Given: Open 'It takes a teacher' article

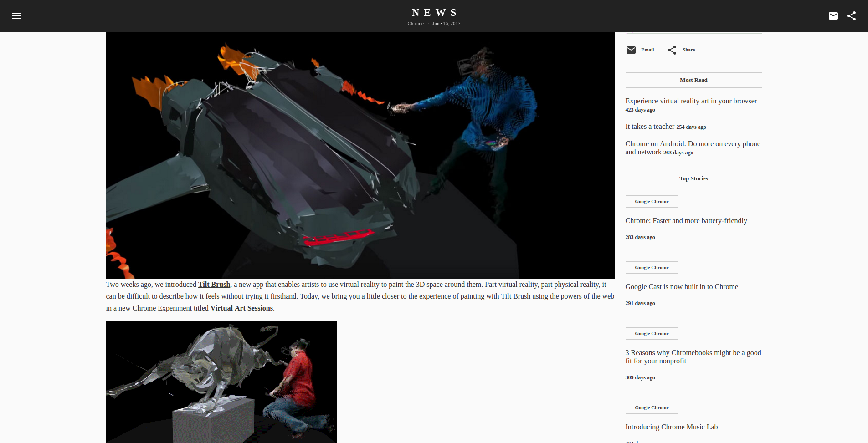Looking at the screenshot, I should coord(650,127).
